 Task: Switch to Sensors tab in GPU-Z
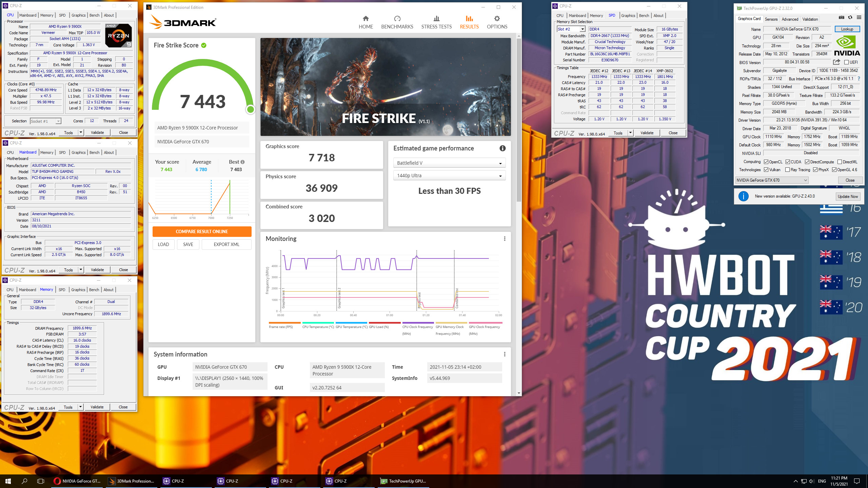[x=771, y=19]
